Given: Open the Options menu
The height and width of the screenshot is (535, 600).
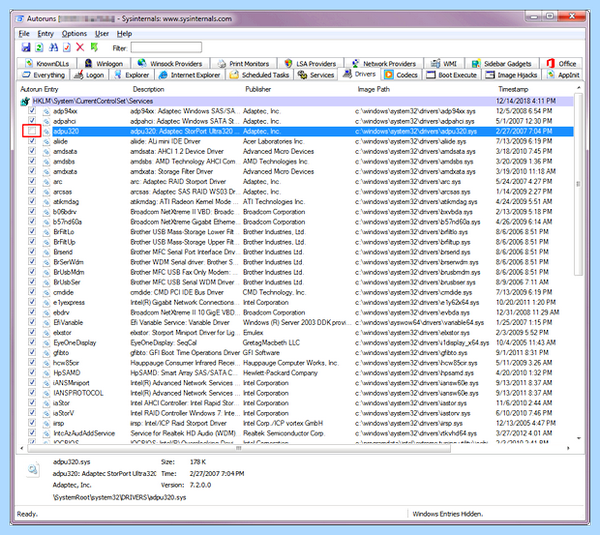Looking at the screenshot, I should [x=74, y=34].
